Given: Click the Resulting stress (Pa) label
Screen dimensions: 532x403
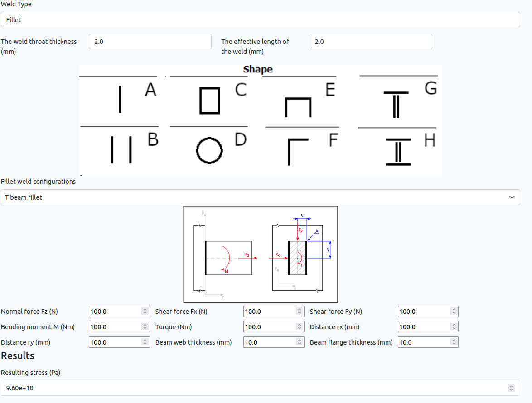Looking at the screenshot, I should coord(30,373).
